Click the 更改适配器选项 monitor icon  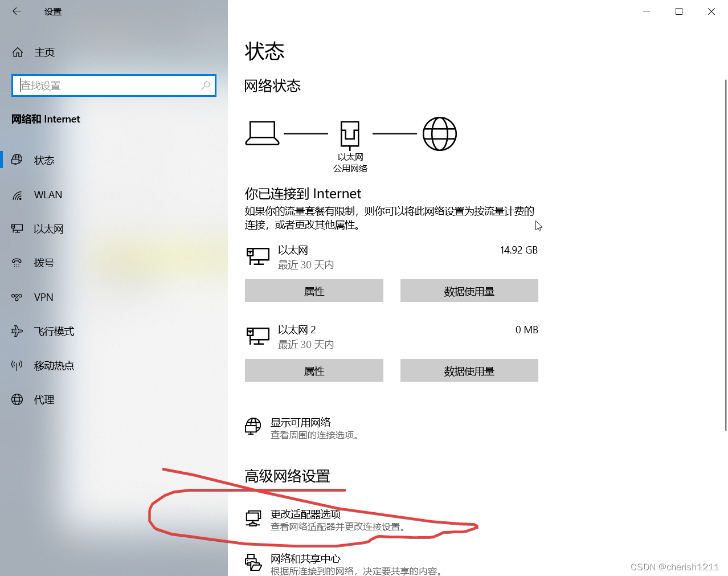[x=253, y=518]
